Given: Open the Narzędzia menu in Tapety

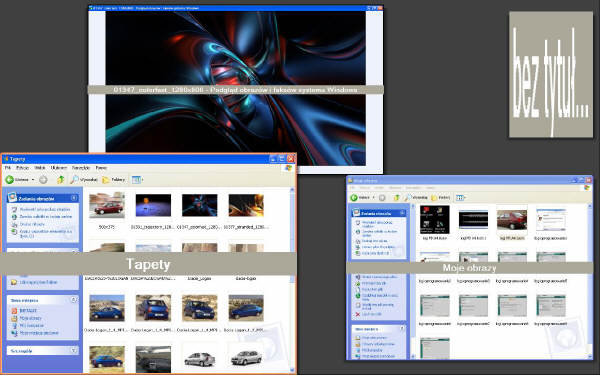Looking at the screenshot, I should pos(81,168).
